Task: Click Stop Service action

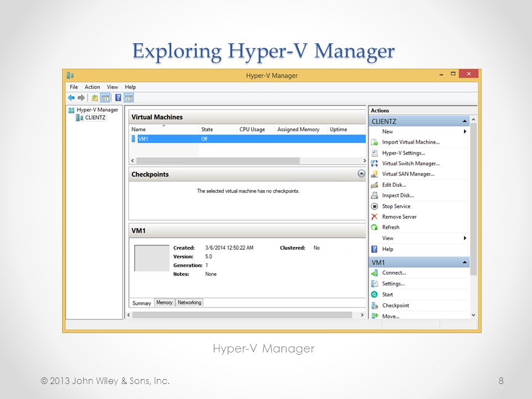Action: 396,206
